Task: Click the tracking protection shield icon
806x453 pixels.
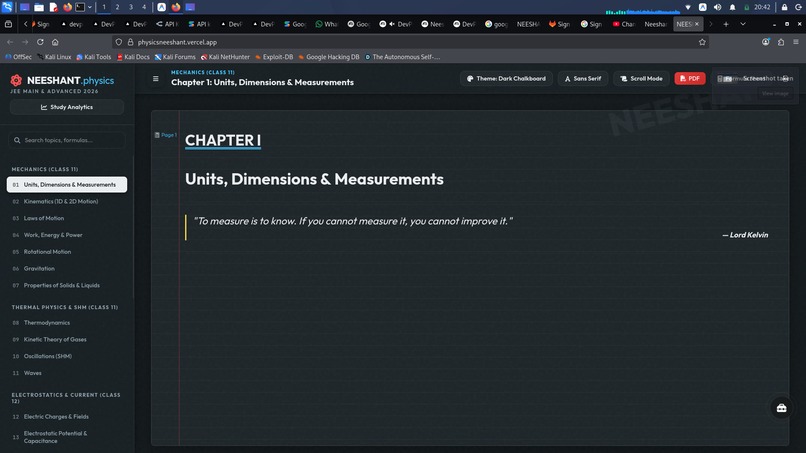Action: coord(119,42)
